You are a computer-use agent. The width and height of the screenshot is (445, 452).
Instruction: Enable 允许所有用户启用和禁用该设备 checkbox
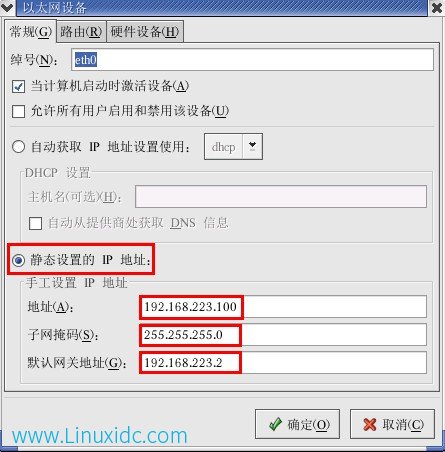18,111
